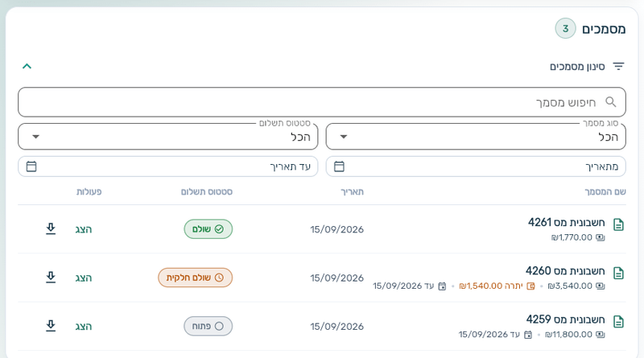This screenshot has width=644, height=358.
Task: Collapse the document filter section chevron
Action: coord(27,66)
